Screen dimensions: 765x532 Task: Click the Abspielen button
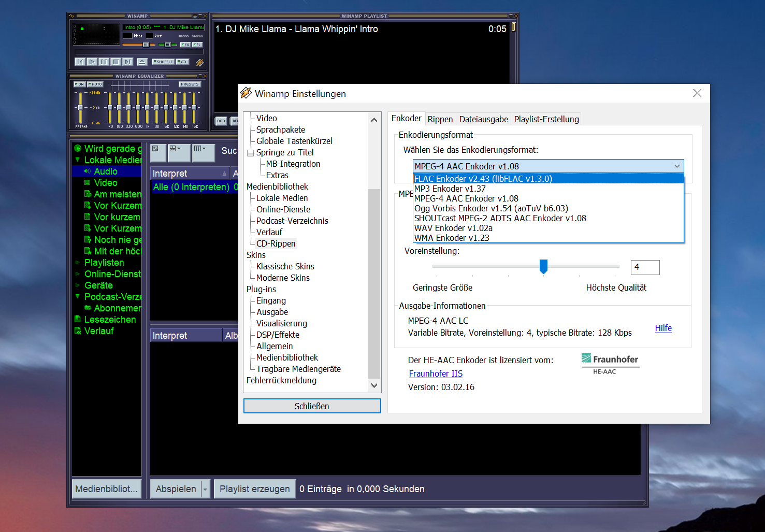coord(176,489)
